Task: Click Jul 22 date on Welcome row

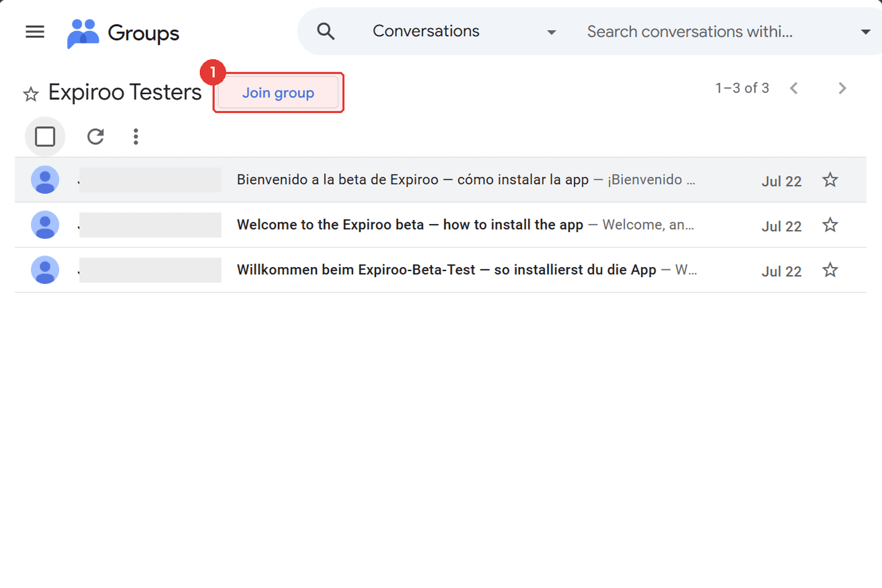Action: coord(781,226)
